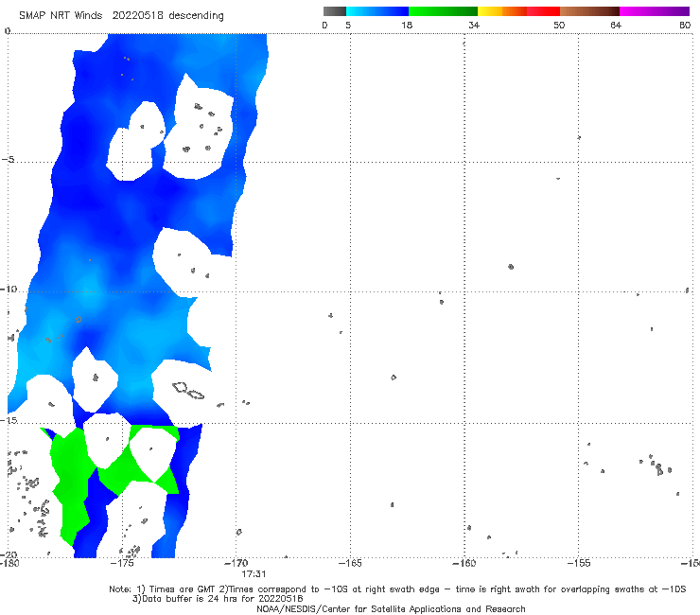Click the longitude axis label '-175'
Image resolution: width=700 pixels, height=615 pixels.
pos(123,563)
